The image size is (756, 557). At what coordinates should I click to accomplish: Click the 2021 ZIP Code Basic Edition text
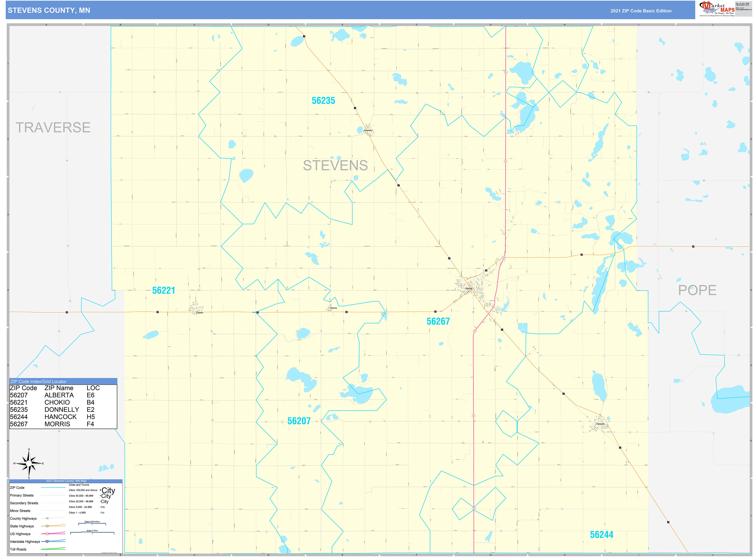pos(641,11)
